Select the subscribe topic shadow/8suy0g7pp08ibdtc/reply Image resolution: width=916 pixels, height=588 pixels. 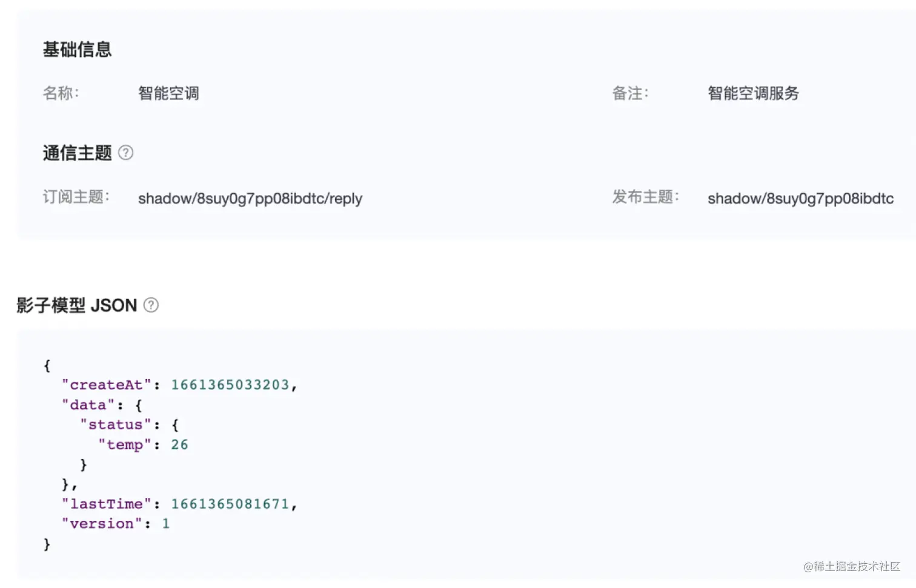click(x=250, y=199)
